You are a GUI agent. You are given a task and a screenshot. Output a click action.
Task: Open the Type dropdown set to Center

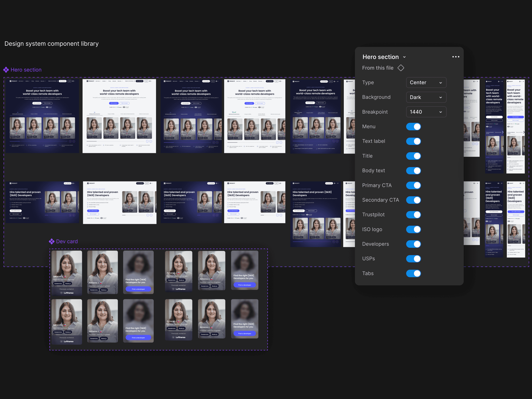[x=426, y=83]
